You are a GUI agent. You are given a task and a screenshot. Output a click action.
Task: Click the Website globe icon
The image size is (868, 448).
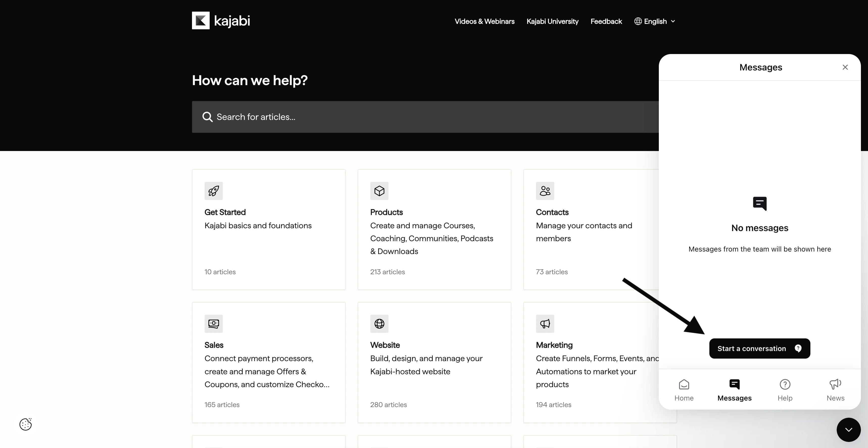point(379,324)
